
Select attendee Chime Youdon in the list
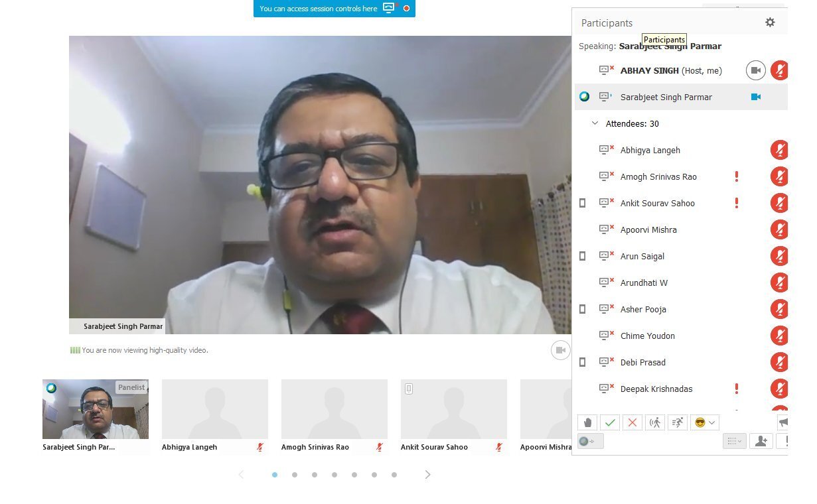tap(647, 336)
